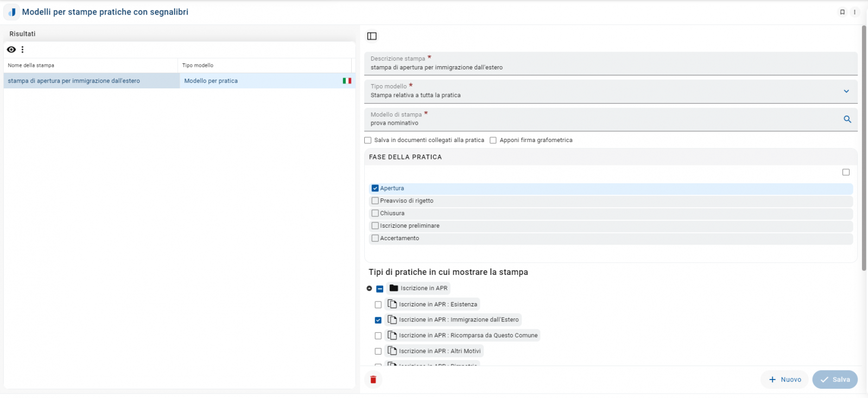Click the bookmark icon in the title bar

point(842,12)
